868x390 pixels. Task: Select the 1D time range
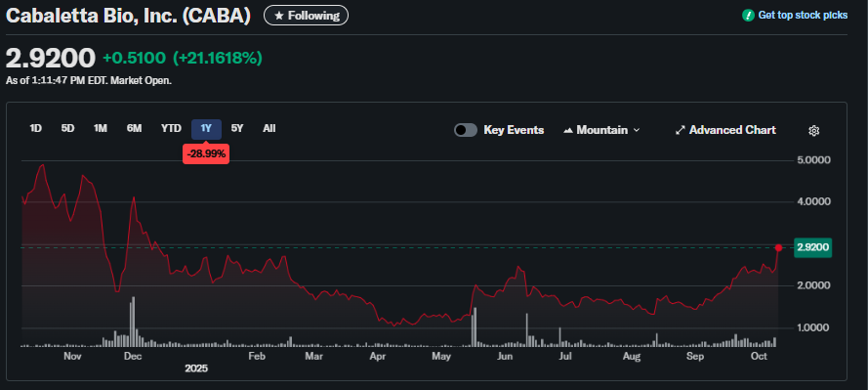35,128
